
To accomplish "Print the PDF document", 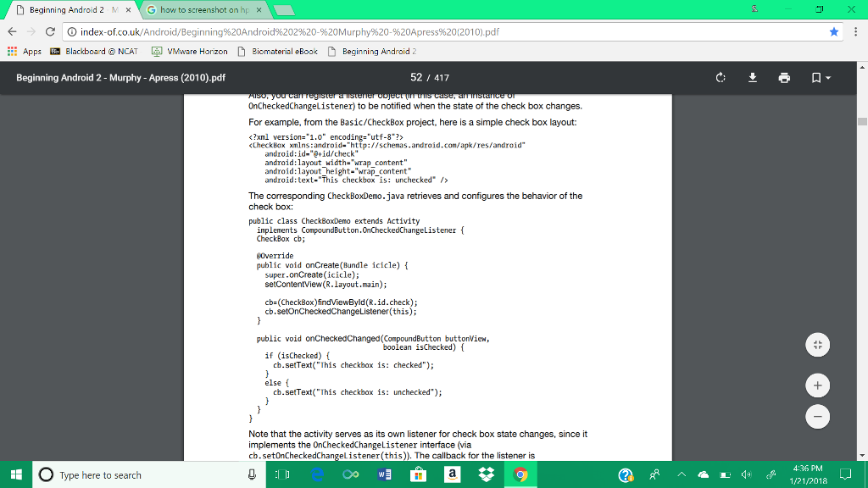I will pyautogui.click(x=784, y=77).
